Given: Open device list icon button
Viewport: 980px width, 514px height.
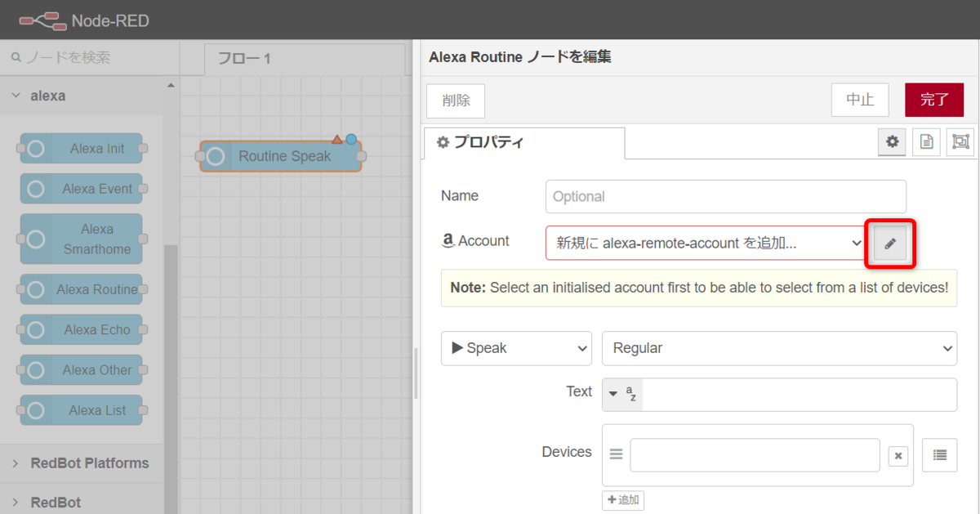Looking at the screenshot, I should pyautogui.click(x=939, y=455).
